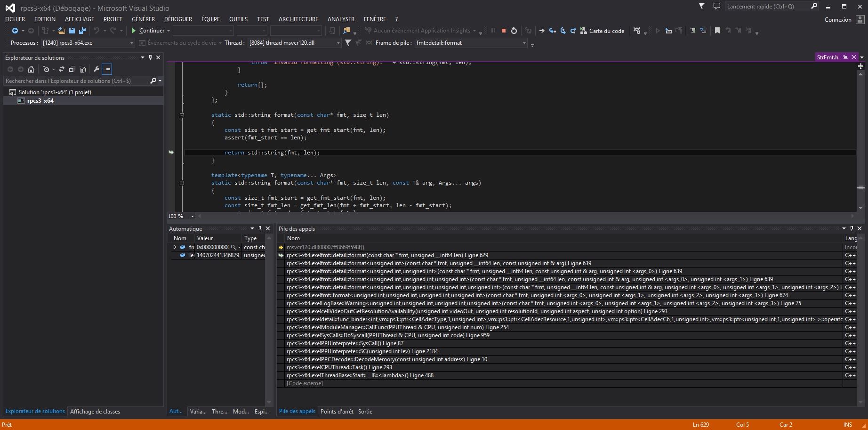
Task: Click the bookmark toolbar icon
Action: click(717, 31)
